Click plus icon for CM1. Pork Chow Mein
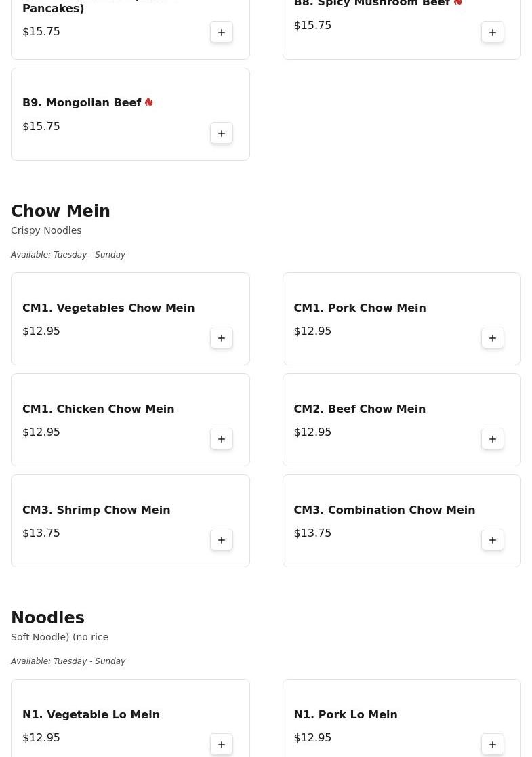 click(493, 338)
